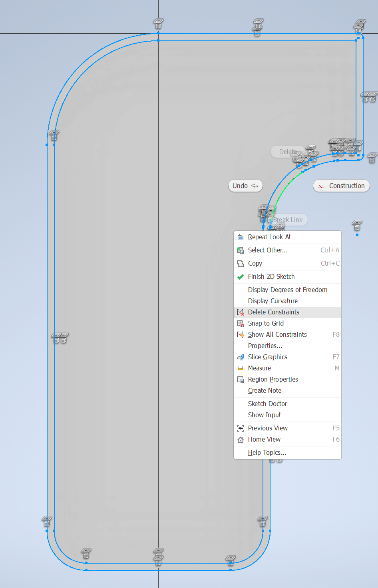Select Slice Graphics option
The height and width of the screenshot is (588, 378).
pyautogui.click(x=288, y=357)
